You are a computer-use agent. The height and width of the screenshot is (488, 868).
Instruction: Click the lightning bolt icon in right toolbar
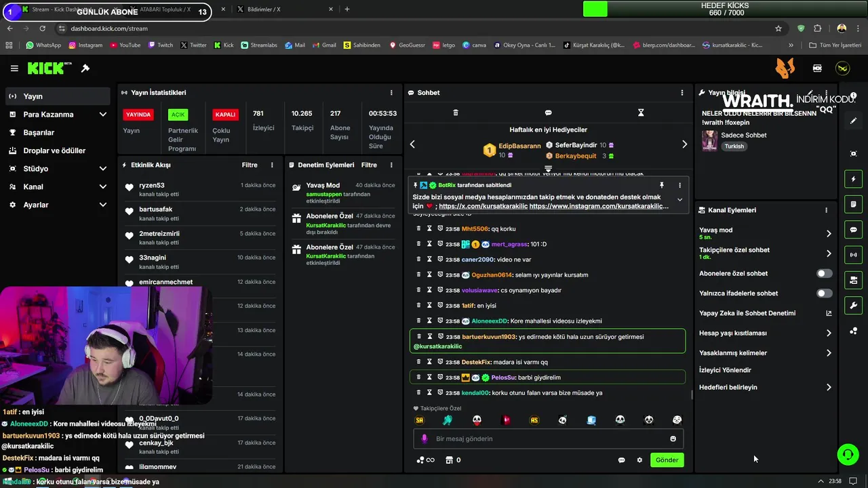click(x=853, y=179)
